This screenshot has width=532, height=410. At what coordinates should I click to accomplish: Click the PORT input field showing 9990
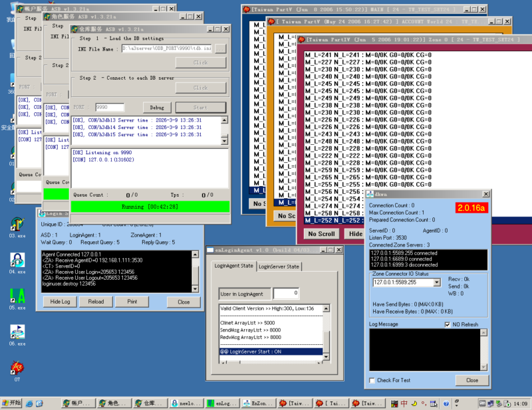coord(110,107)
